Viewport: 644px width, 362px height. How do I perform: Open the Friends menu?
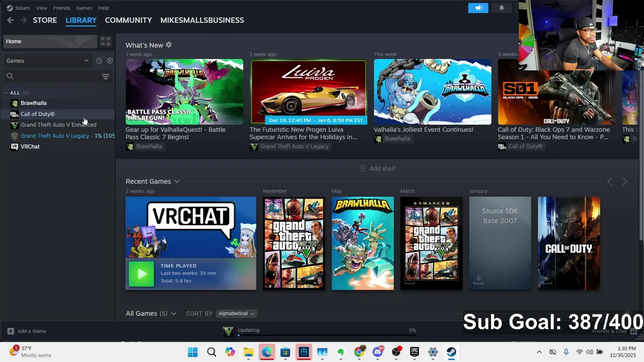click(x=61, y=8)
